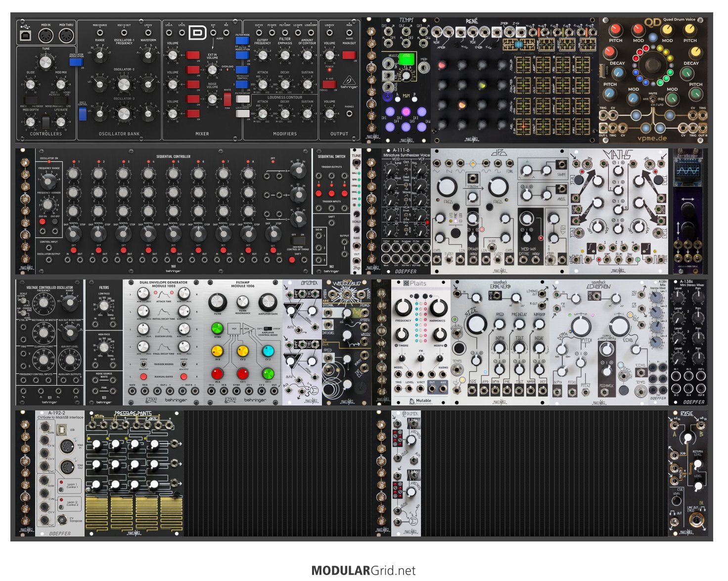Switch the noise selector between White and Pink
This screenshot has height=581, width=728.
pos(227,98)
